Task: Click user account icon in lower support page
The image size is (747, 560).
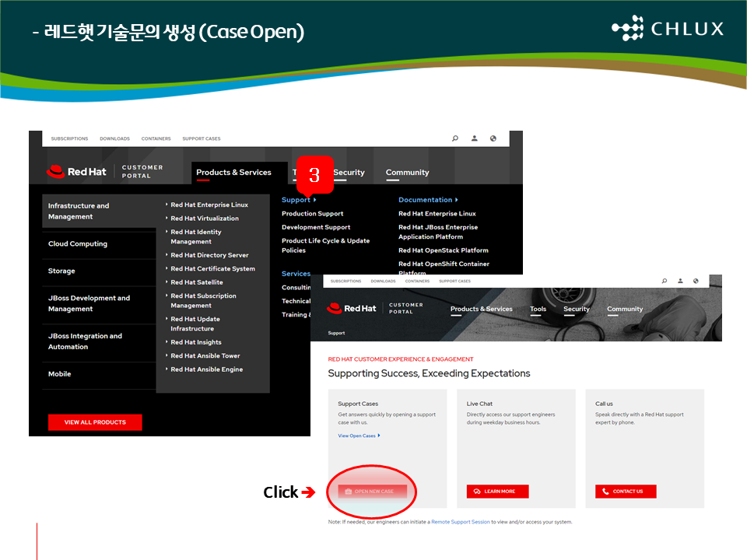Action: tap(680, 281)
